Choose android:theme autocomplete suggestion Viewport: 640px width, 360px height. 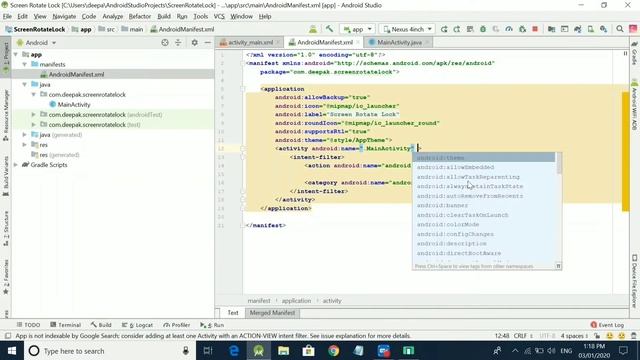tap(484, 158)
